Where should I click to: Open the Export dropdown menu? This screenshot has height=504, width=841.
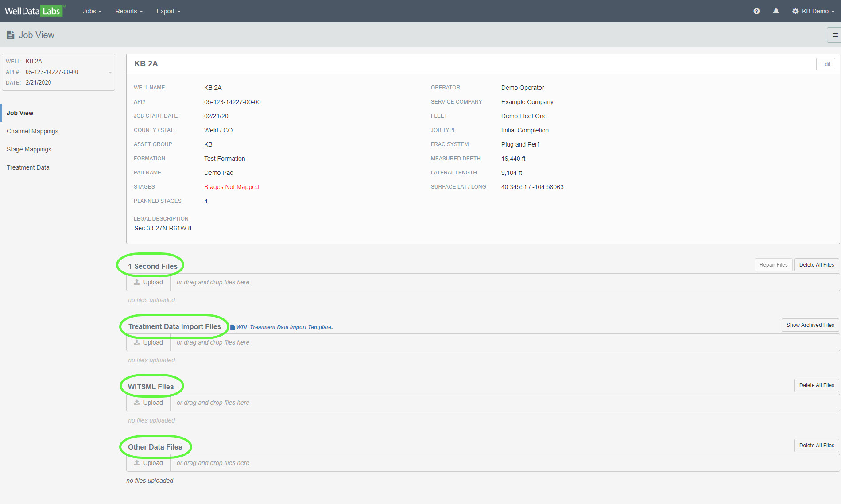pos(168,11)
